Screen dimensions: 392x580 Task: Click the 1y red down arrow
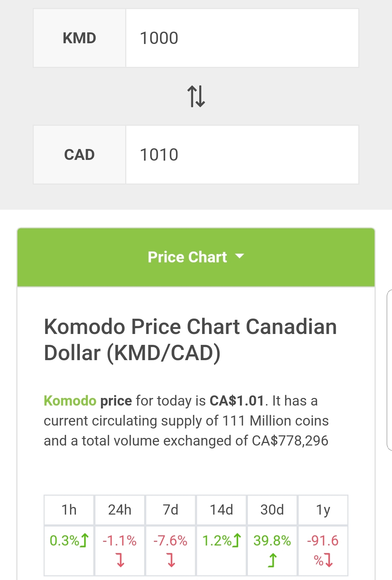point(329,560)
